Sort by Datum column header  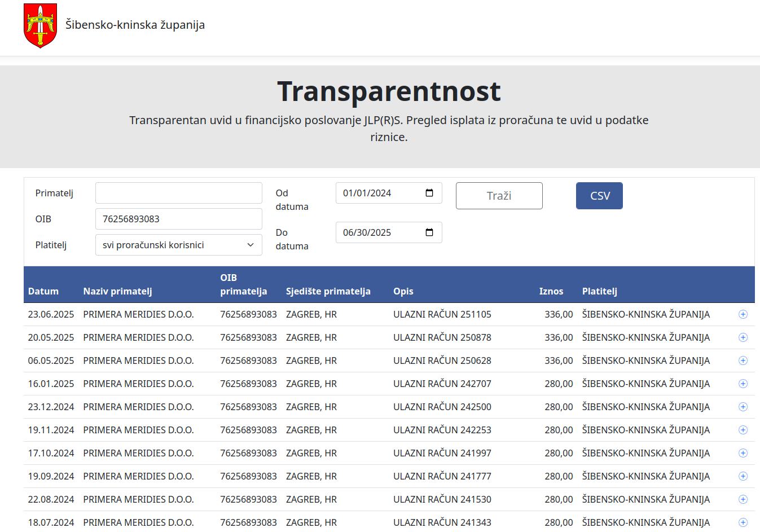pyautogui.click(x=43, y=291)
